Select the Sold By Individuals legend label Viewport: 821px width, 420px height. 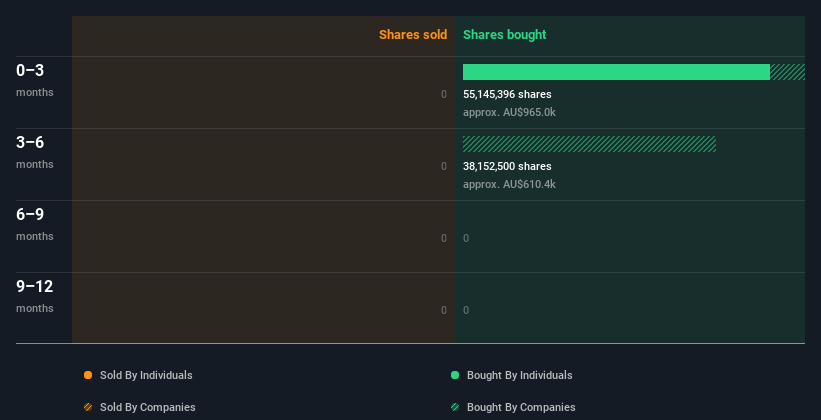coord(146,375)
